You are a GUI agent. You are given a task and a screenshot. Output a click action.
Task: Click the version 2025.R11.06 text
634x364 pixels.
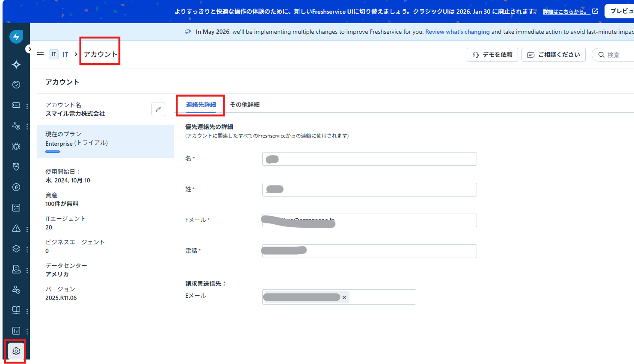pyautogui.click(x=61, y=298)
